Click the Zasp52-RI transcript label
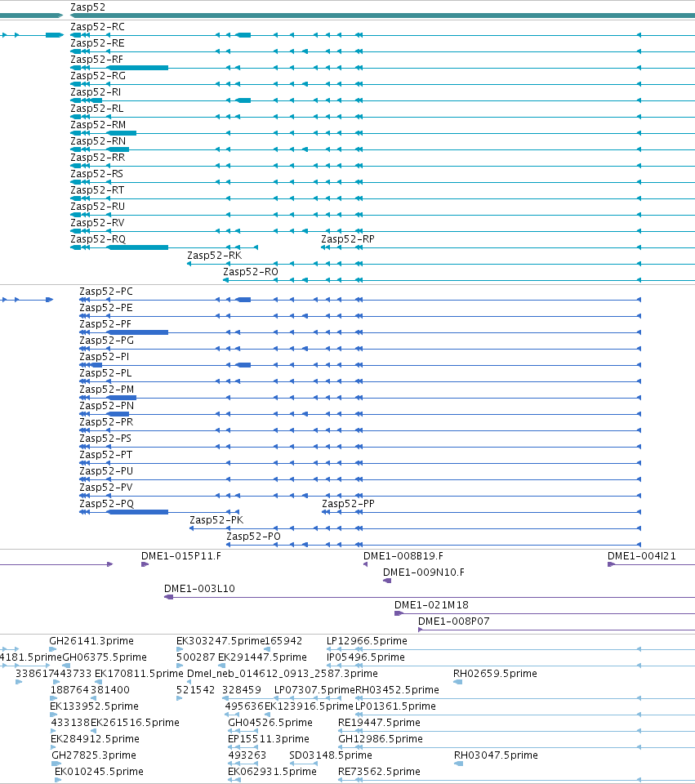 coord(96,92)
